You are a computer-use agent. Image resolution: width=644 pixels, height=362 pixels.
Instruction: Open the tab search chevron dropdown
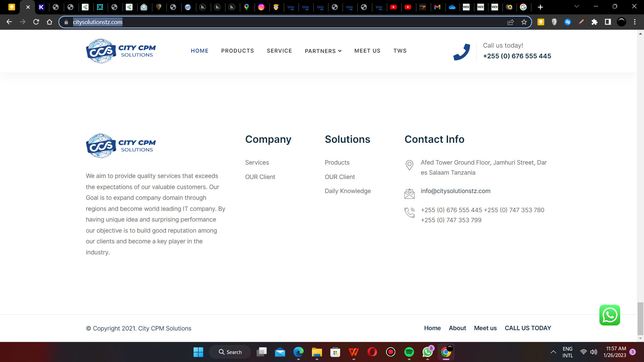coord(577,6)
